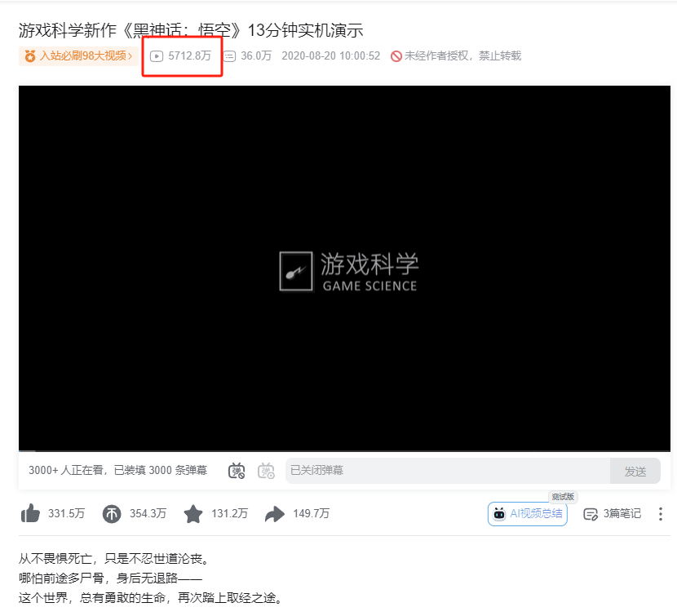Toggle the danmaku display switch icon
This screenshot has width=677, height=616.
click(237, 471)
